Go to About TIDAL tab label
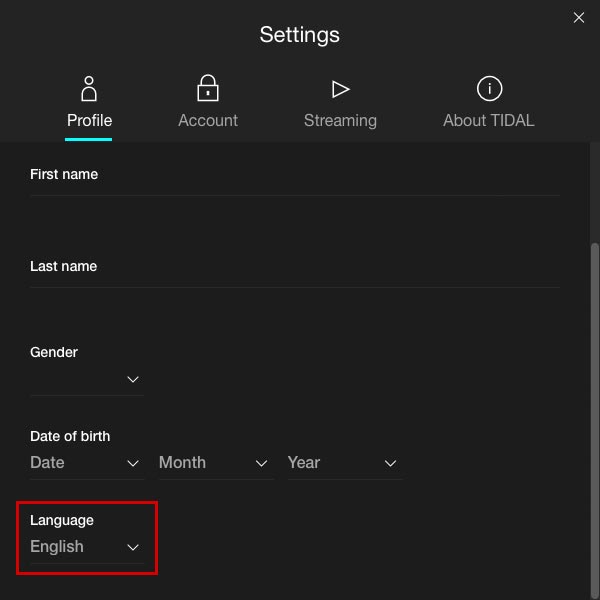 (x=489, y=121)
